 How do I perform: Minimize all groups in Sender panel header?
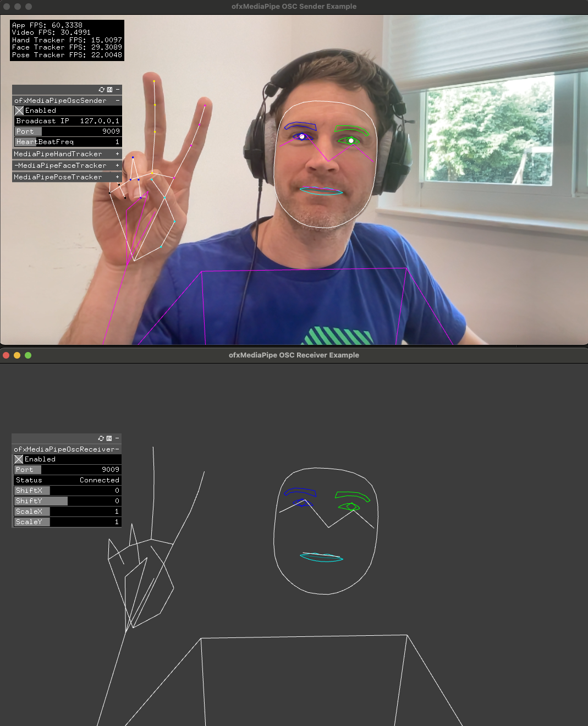[x=117, y=90]
